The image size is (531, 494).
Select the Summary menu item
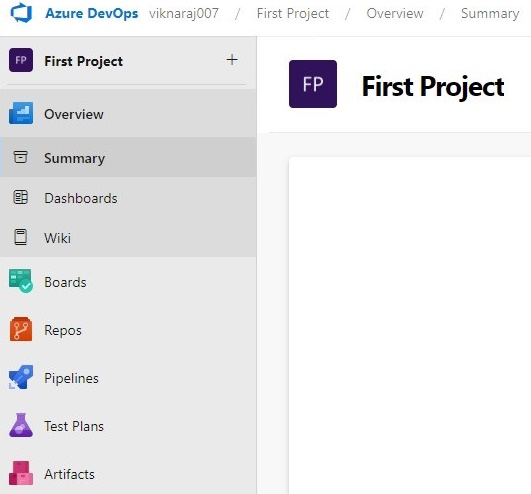point(128,157)
